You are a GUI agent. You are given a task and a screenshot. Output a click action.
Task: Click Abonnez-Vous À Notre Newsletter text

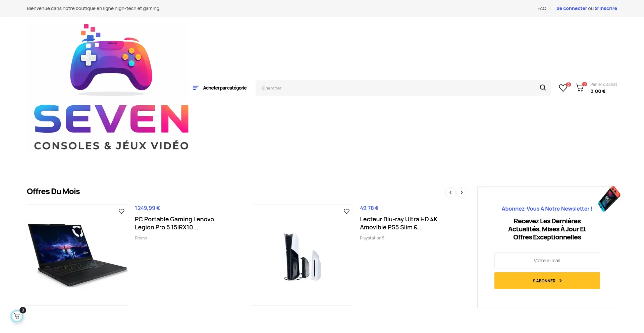pos(547,209)
